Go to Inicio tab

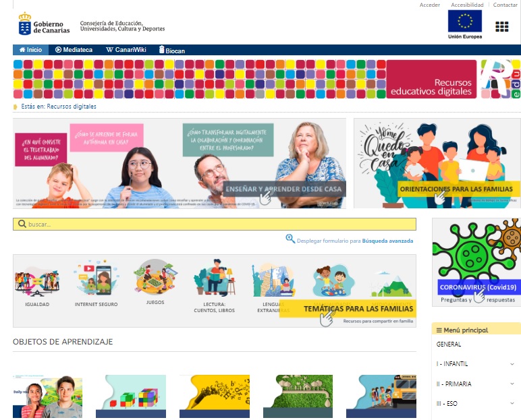[x=30, y=50]
